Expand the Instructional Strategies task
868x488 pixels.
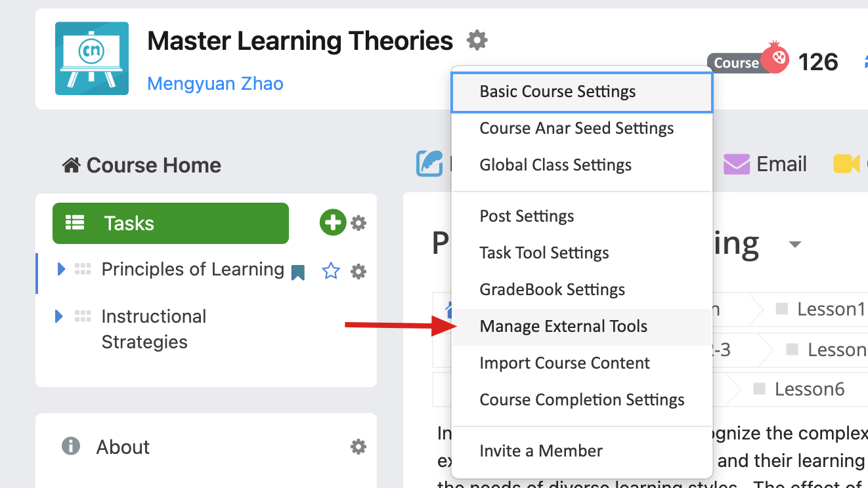point(59,317)
